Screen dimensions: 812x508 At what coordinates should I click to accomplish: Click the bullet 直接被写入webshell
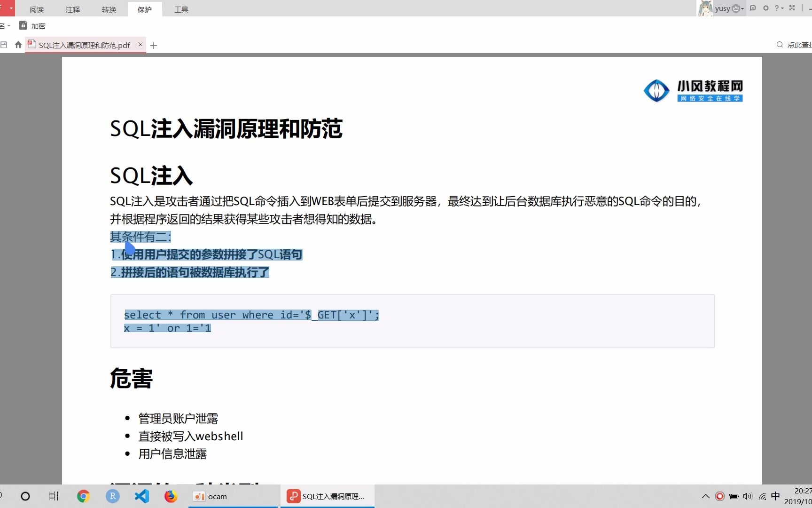click(x=191, y=436)
